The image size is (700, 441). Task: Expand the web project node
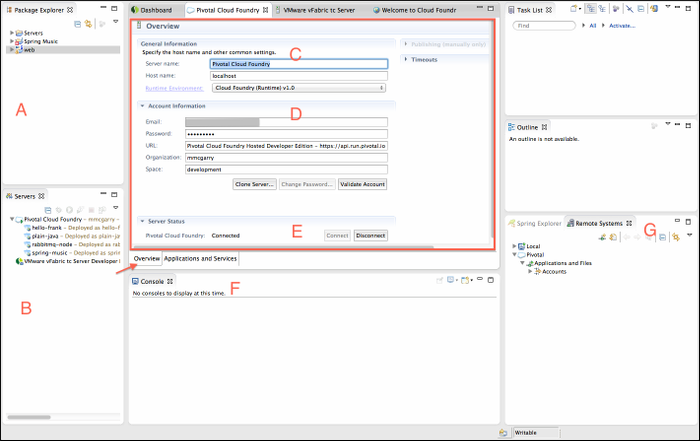click(x=12, y=50)
